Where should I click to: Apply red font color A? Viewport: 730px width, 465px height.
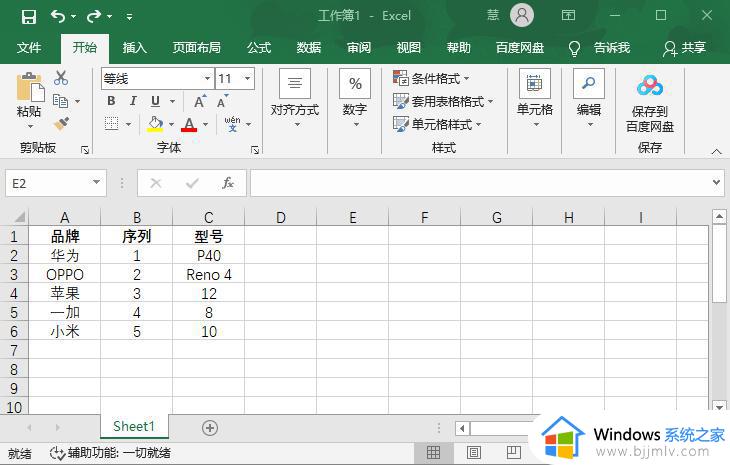click(x=189, y=124)
